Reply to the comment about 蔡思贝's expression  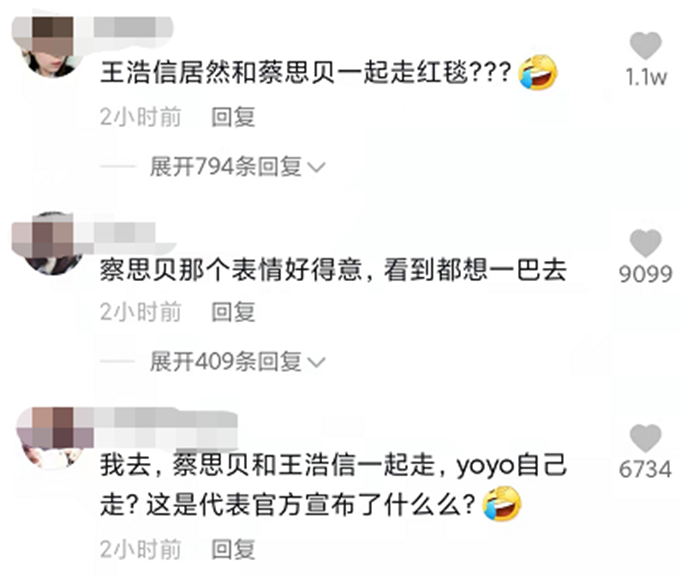tap(233, 312)
